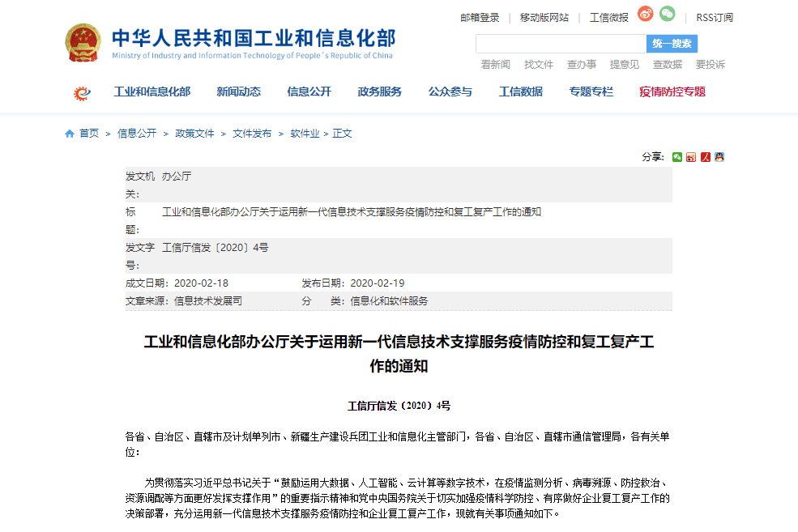Click the 统一搜索 search button
The width and height of the screenshot is (798, 532).
[672, 44]
